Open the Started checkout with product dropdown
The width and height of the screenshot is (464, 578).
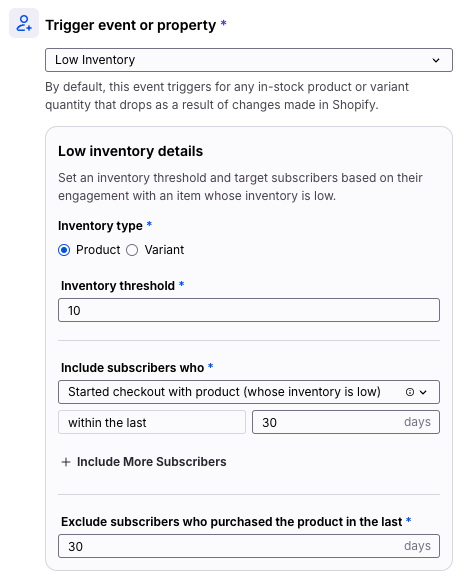[x=249, y=392]
